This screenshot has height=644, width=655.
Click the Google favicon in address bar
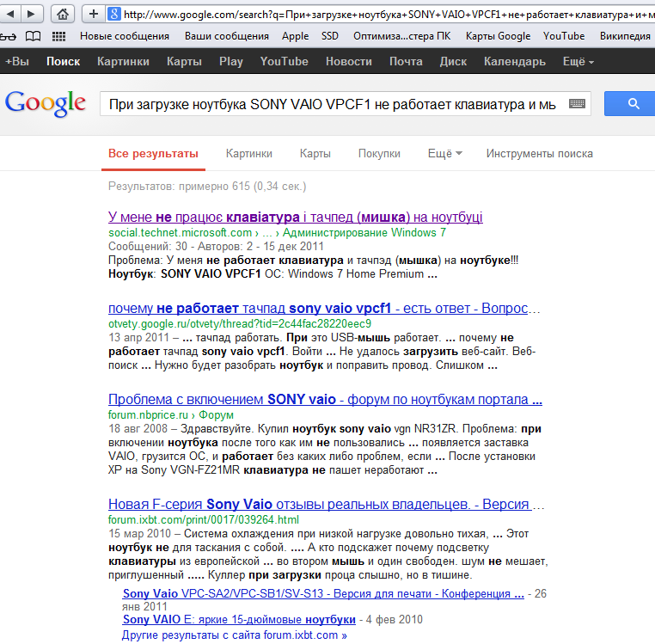(114, 15)
